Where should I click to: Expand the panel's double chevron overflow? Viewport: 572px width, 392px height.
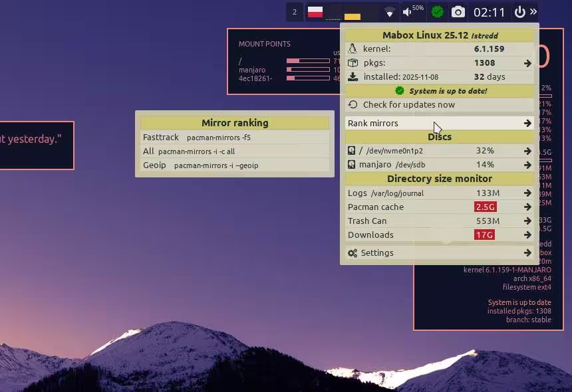[x=533, y=12]
